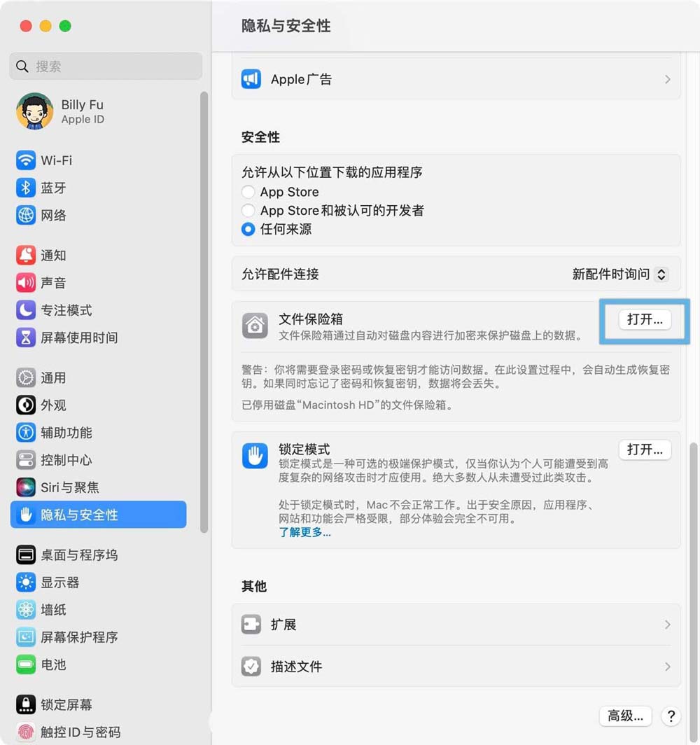Choose App Store和被认可的开发者 radio button
The width and height of the screenshot is (700, 745).
pos(248,210)
